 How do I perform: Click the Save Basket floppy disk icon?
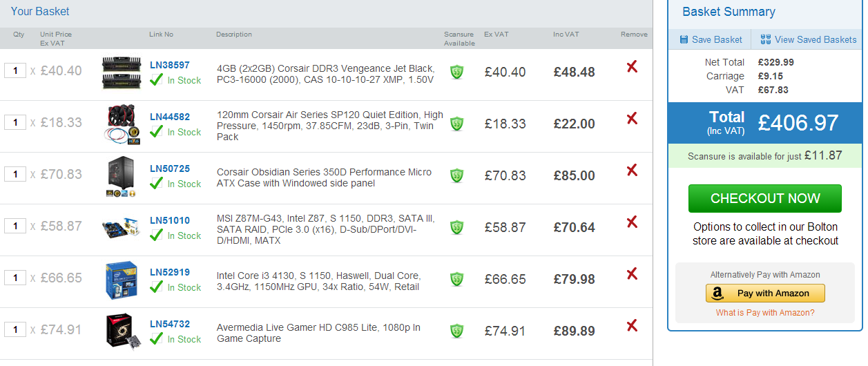684,39
